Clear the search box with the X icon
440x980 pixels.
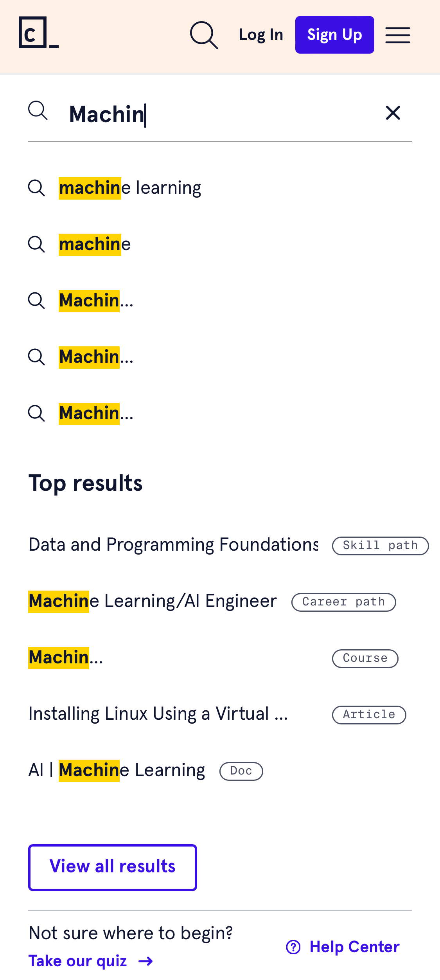pyautogui.click(x=393, y=113)
